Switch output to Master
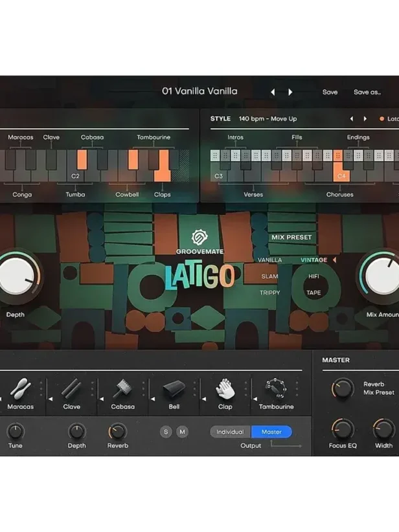399x532 pixels. click(271, 432)
